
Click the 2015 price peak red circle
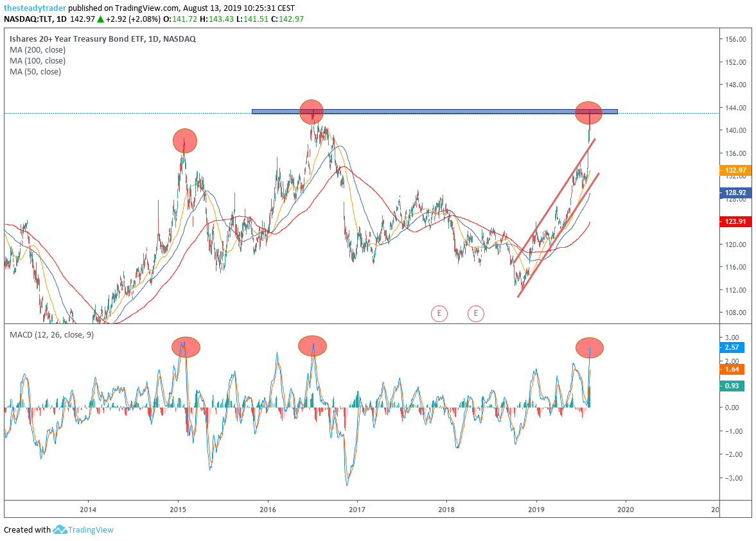coord(185,141)
